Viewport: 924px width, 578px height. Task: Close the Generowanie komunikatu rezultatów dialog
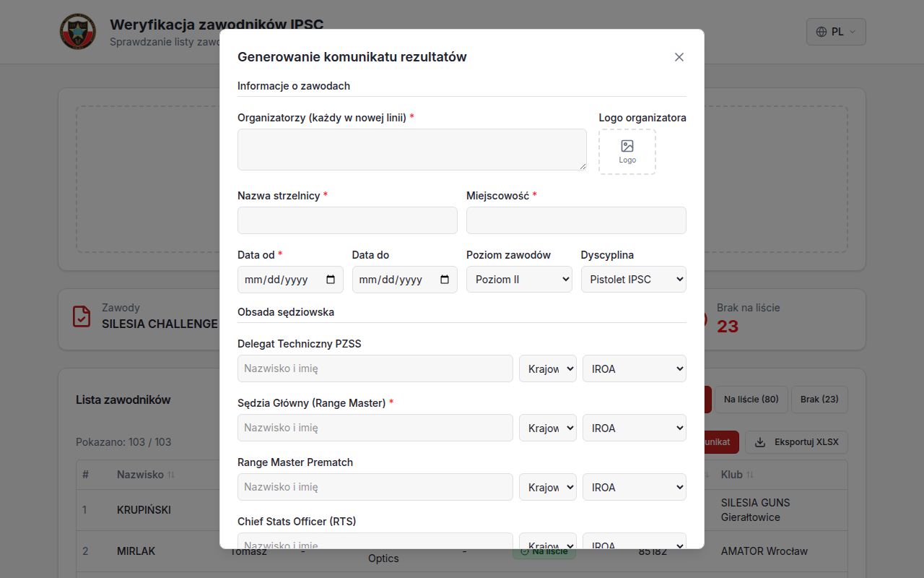(x=679, y=57)
